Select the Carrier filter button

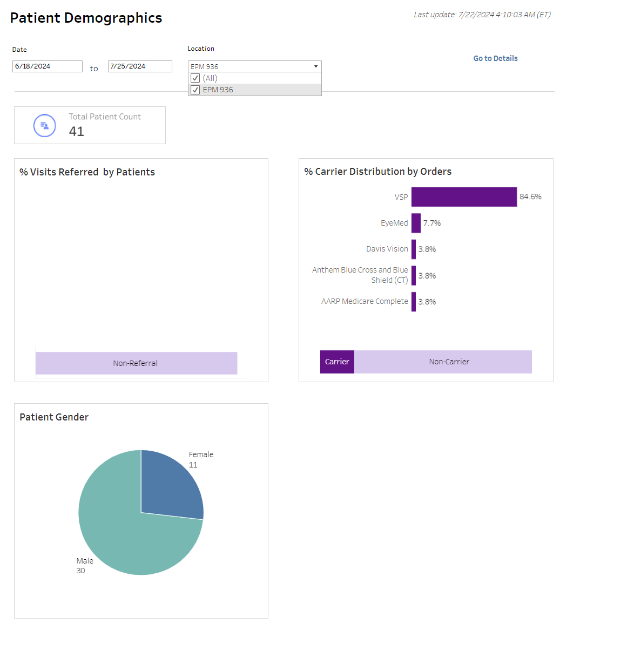[337, 362]
